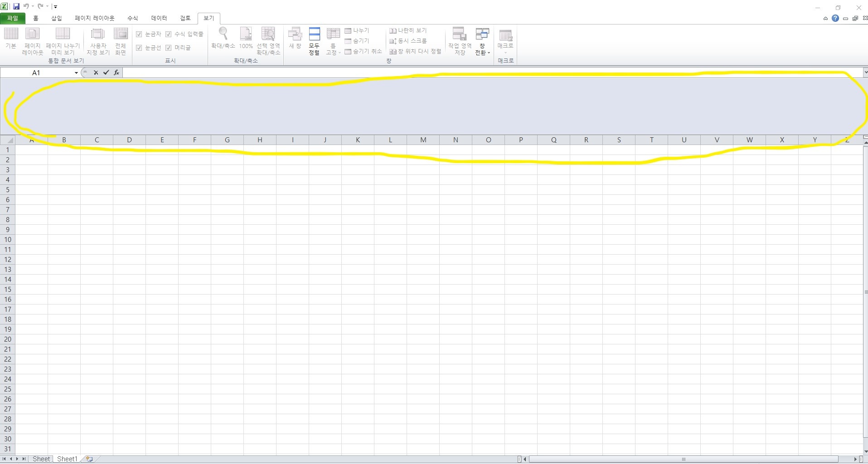Switch to the 홈 Home tab
Image resolution: width=868 pixels, height=464 pixels.
coord(36,19)
